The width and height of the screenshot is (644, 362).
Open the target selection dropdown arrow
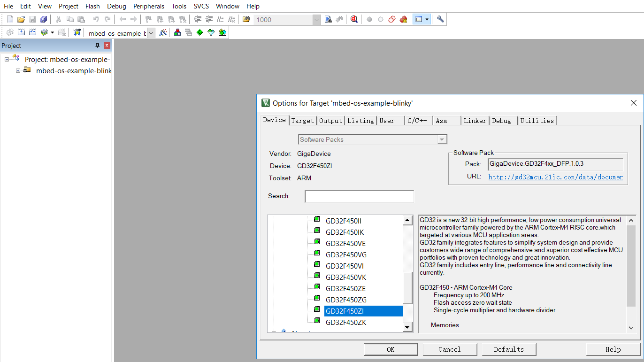coord(151,33)
